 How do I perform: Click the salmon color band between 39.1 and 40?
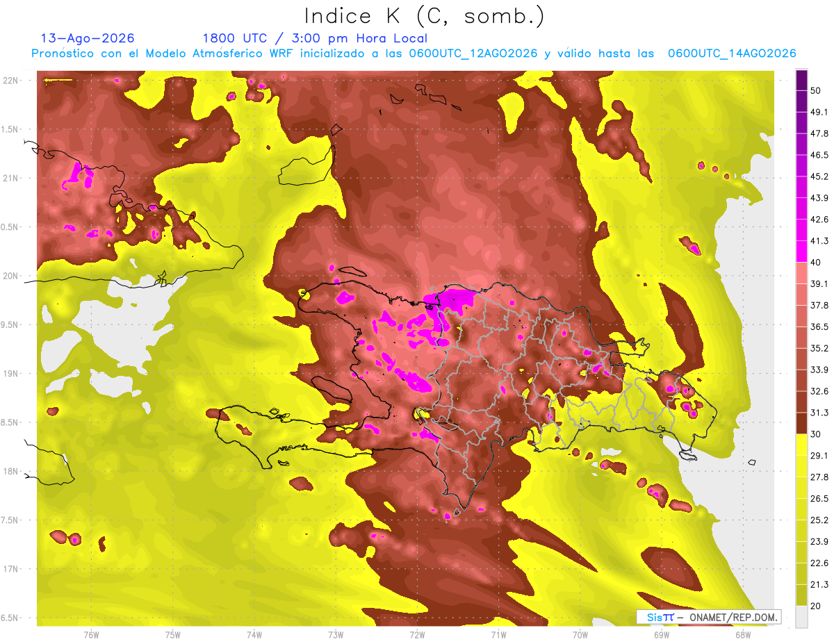(x=801, y=273)
